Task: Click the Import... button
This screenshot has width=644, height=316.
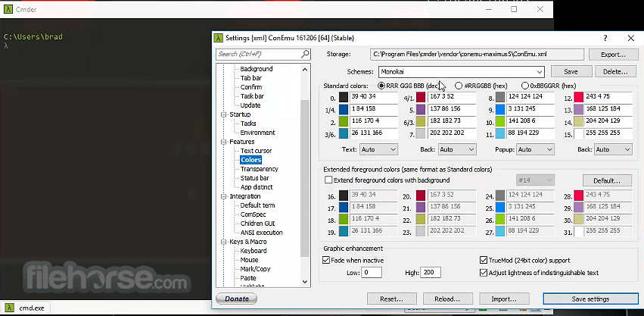Action: (504, 299)
